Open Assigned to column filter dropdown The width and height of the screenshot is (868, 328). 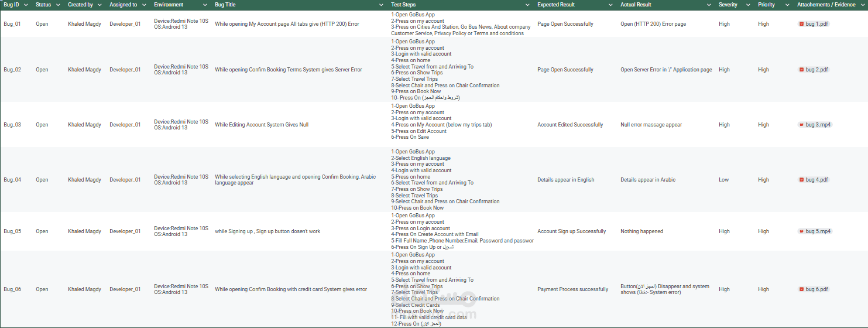click(144, 5)
